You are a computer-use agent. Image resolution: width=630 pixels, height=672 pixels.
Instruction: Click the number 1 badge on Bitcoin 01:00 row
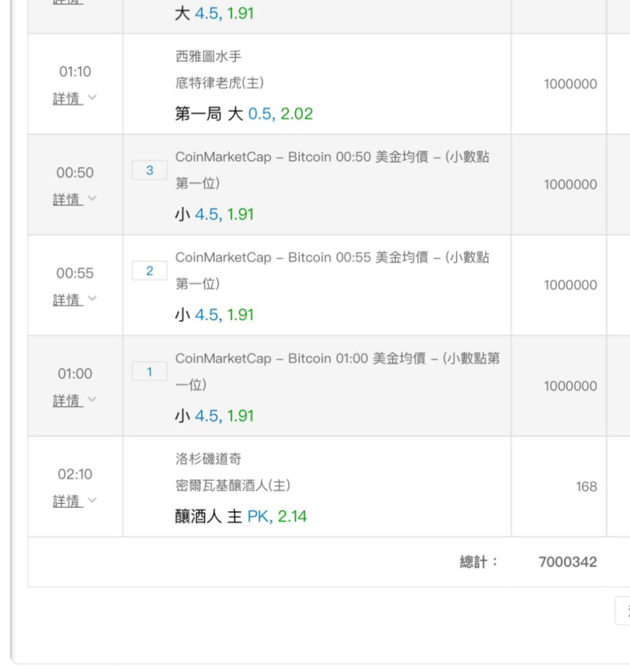[150, 372]
